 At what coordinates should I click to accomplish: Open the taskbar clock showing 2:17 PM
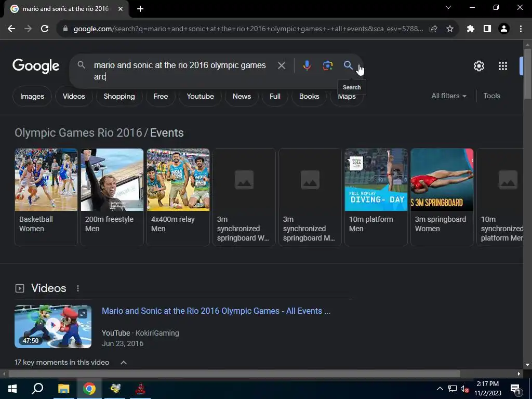488,389
